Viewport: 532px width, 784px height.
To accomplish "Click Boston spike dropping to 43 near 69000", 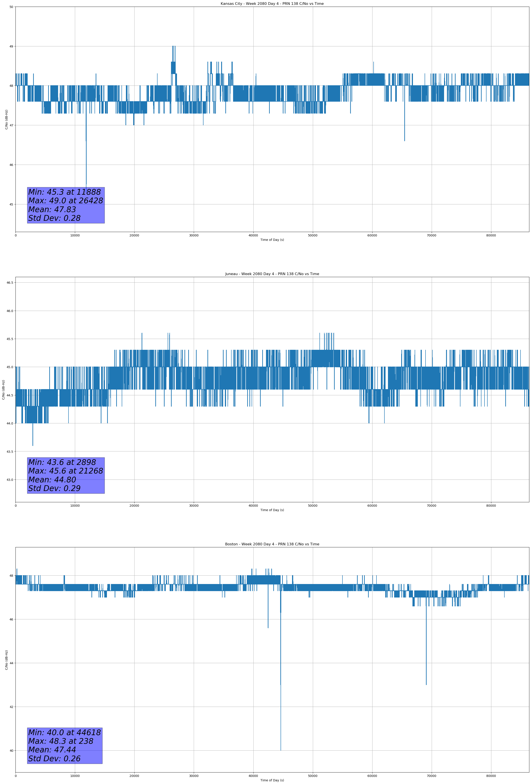I will 426,683.
